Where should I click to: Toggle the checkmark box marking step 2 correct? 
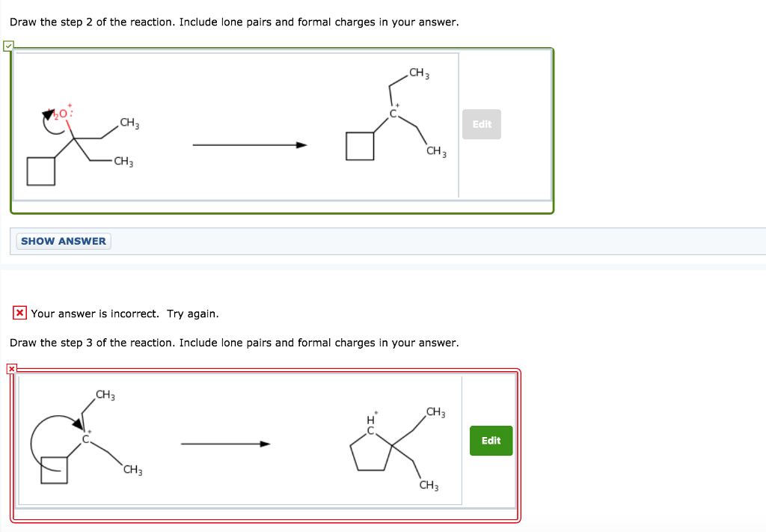(8, 46)
